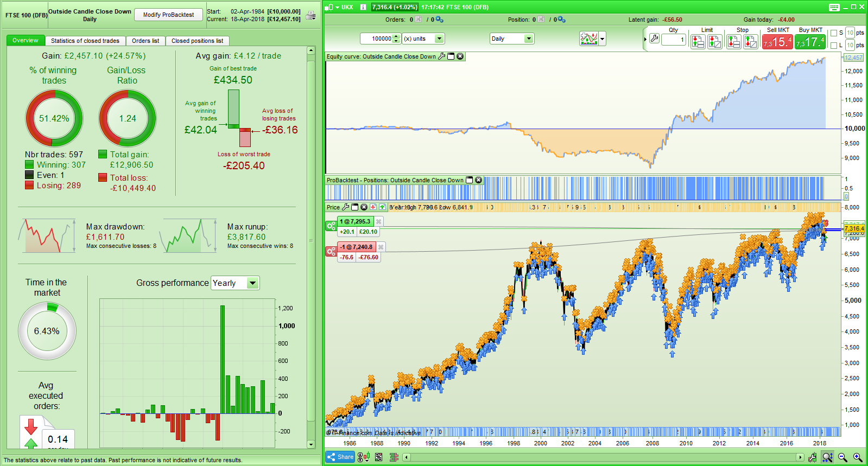Open the Price chart settings wrench
This screenshot has width=868, height=466.
coord(346,207)
